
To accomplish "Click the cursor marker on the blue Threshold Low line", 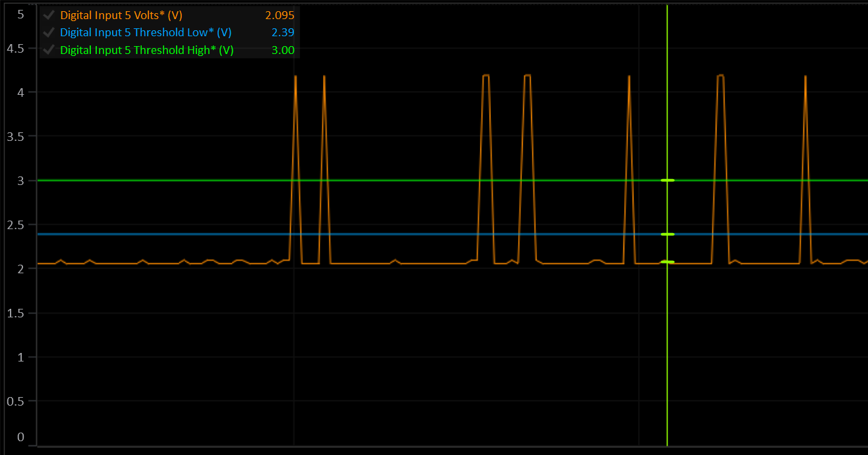I will 667,233.
